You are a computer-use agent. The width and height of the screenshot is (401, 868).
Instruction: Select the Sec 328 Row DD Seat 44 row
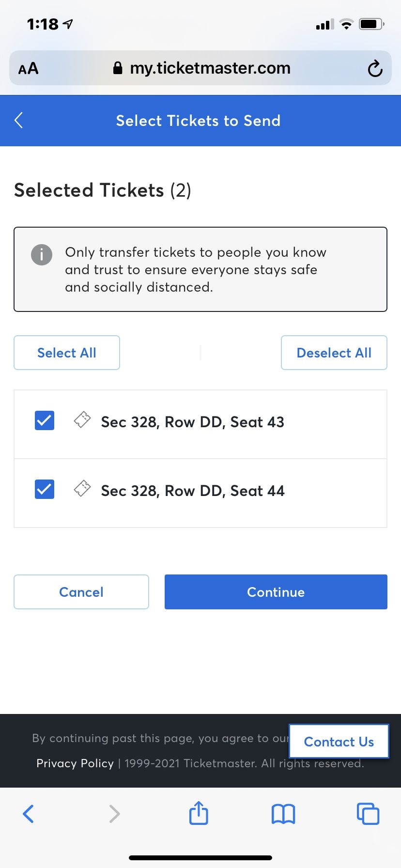pos(200,493)
